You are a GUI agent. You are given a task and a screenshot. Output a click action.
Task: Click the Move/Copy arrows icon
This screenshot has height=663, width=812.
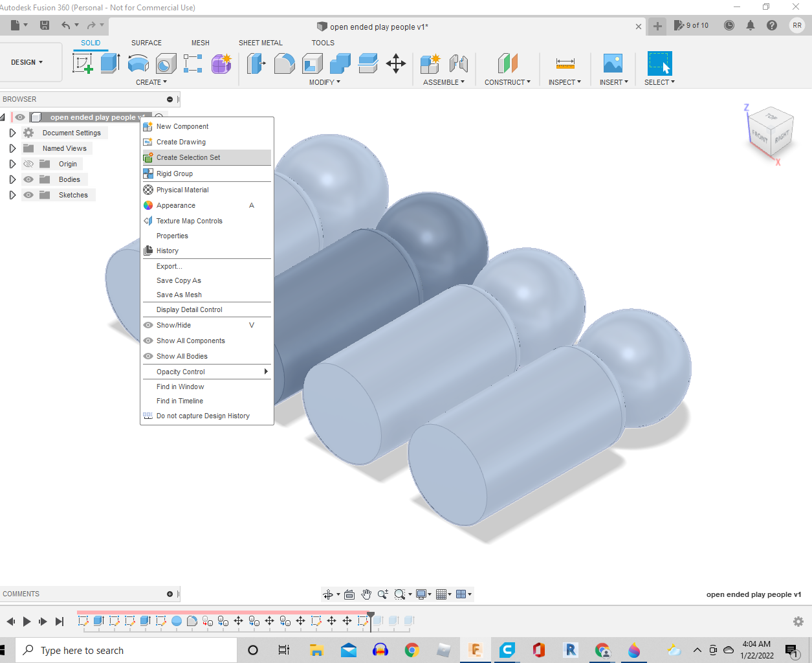395,63
